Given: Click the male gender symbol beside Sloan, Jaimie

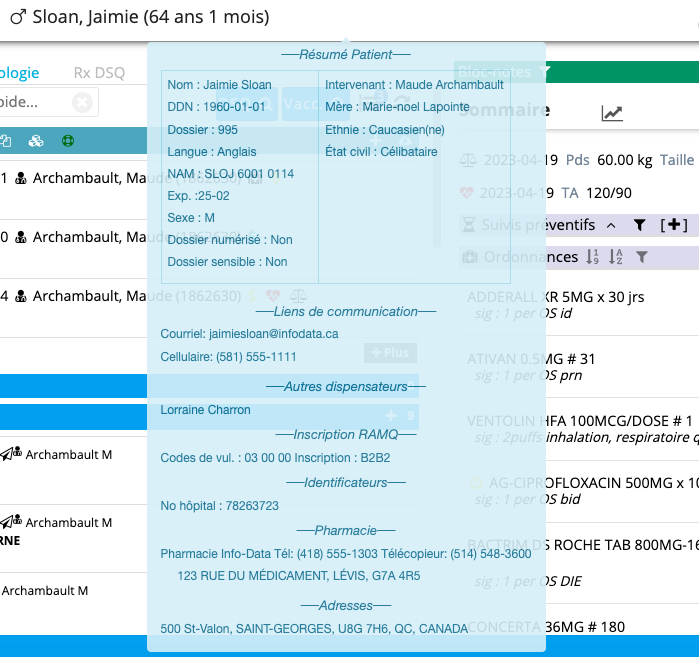Looking at the screenshot, I should (x=18, y=17).
